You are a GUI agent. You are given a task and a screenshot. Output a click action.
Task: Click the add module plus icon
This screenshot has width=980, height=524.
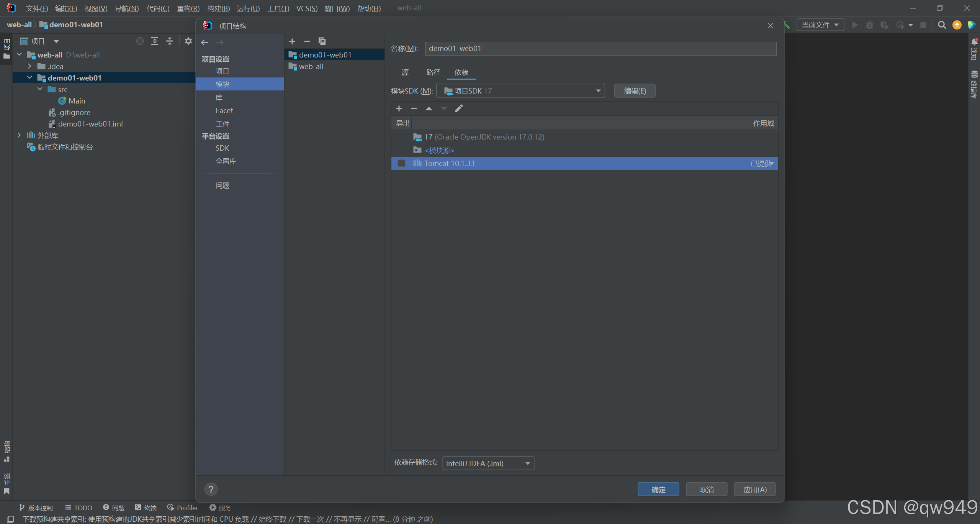[x=292, y=41]
